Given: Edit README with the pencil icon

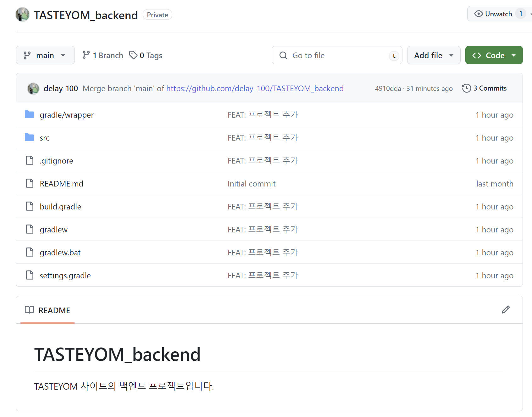Looking at the screenshot, I should [506, 310].
